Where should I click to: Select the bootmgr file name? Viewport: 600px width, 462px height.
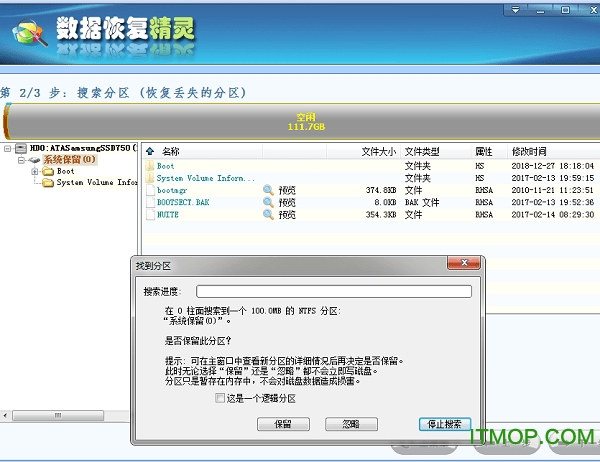(172, 190)
